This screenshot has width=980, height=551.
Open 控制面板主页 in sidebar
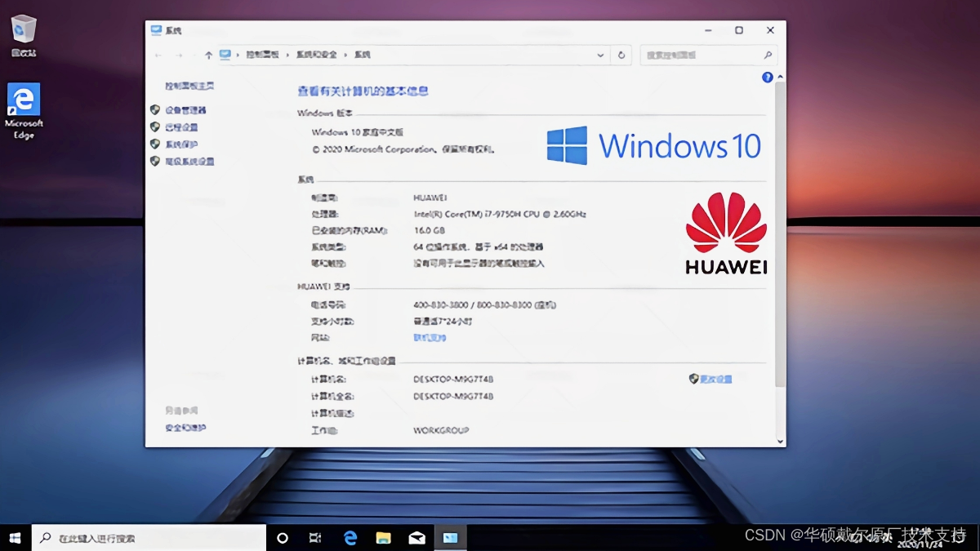pos(189,86)
